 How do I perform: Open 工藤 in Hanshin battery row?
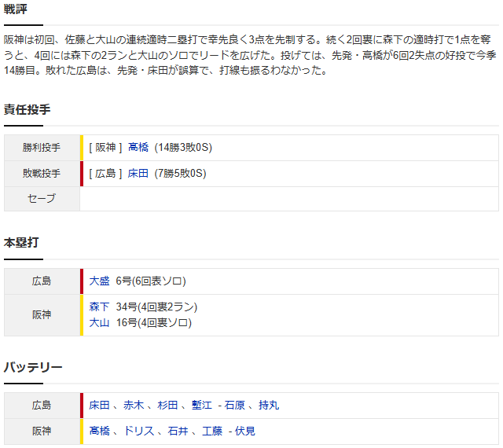coord(212,431)
